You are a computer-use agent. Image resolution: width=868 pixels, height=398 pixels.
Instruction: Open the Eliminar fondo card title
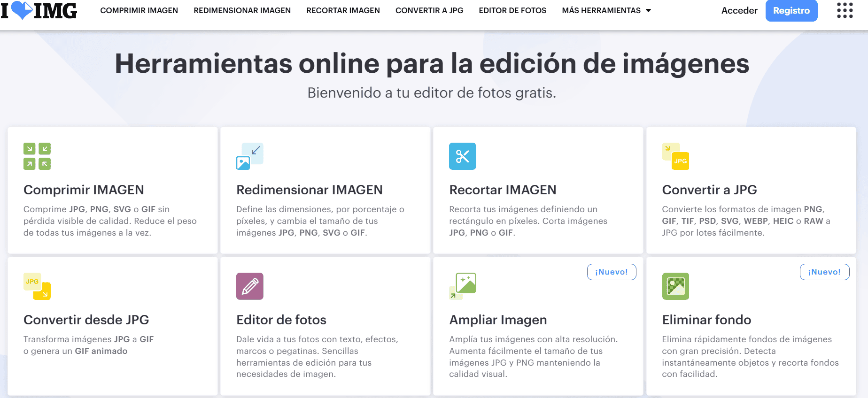click(706, 320)
